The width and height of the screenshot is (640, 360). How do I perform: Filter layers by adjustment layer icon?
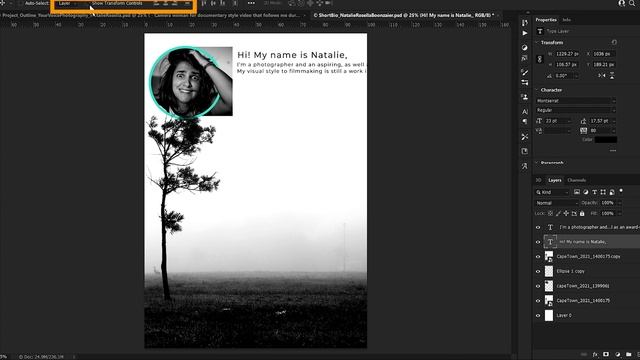[586, 192]
